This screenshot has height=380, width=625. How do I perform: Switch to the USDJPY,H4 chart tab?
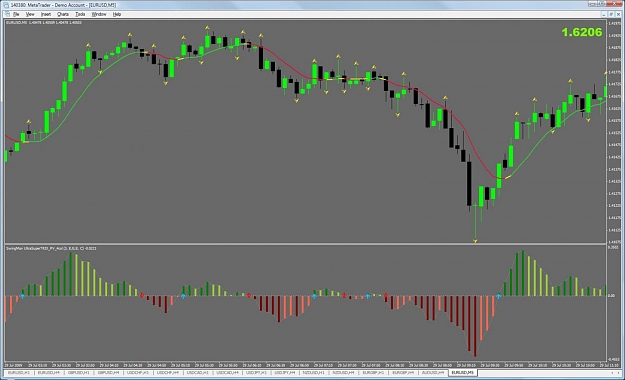[x=285, y=372]
